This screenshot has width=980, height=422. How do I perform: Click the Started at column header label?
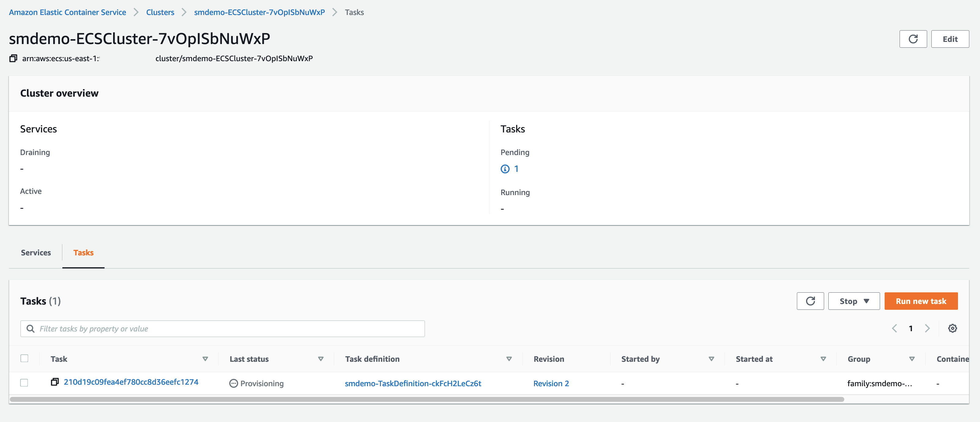pyautogui.click(x=754, y=359)
